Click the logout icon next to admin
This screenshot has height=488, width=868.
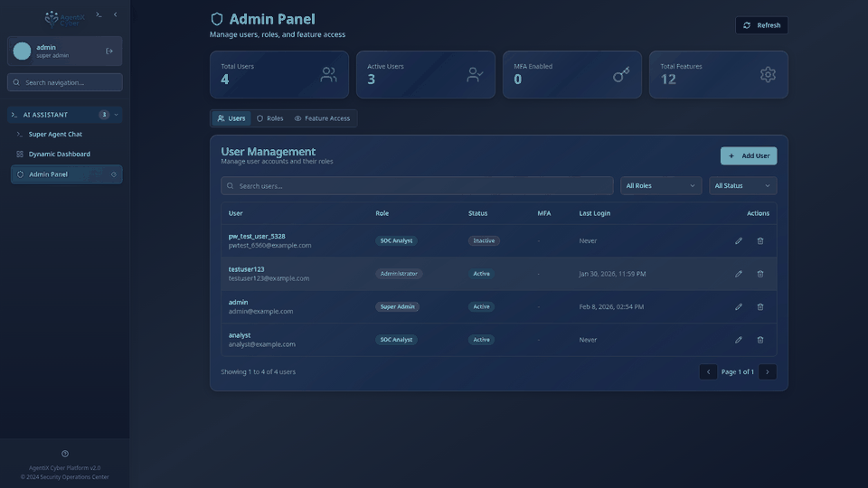[109, 51]
